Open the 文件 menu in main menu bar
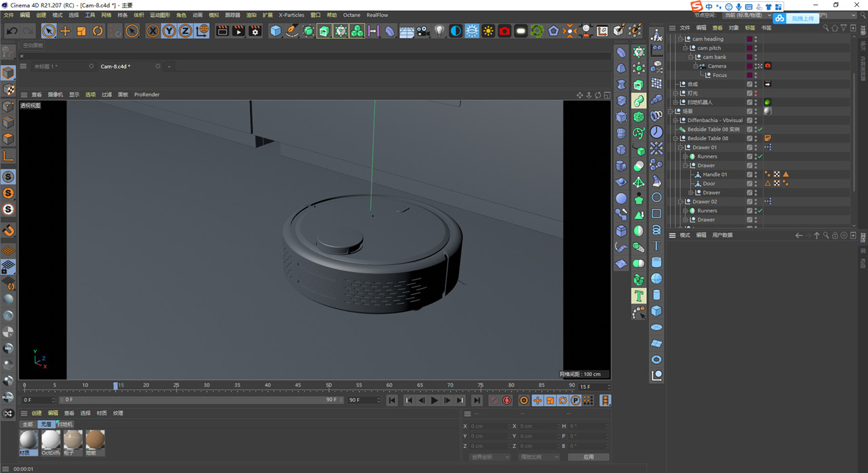Image resolution: width=868 pixels, height=473 pixels. [9, 15]
